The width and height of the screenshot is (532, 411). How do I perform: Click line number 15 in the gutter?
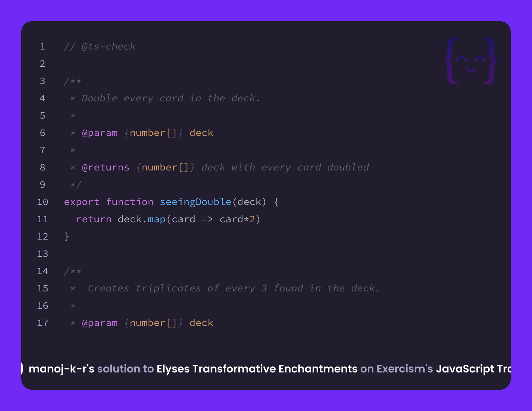[x=43, y=288]
